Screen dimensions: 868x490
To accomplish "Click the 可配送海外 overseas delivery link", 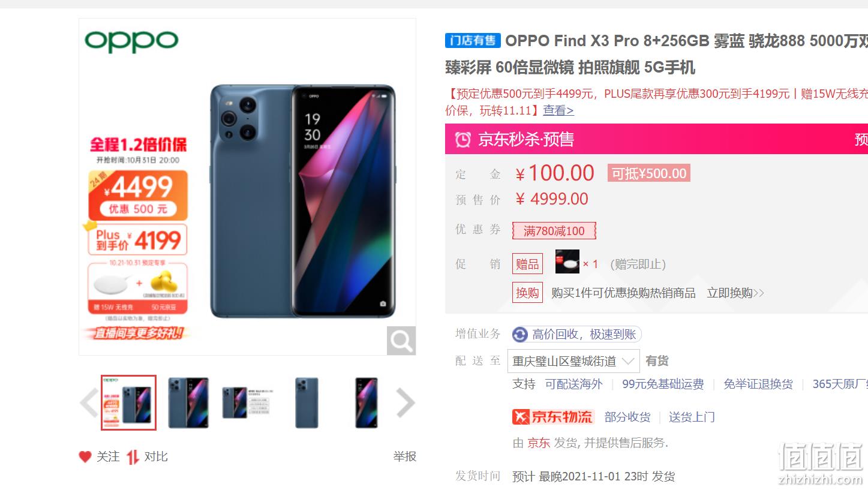I will click(x=573, y=384).
